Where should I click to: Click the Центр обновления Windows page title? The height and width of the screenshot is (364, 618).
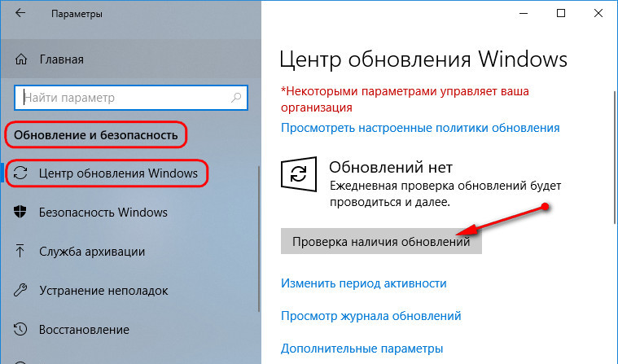tap(423, 59)
